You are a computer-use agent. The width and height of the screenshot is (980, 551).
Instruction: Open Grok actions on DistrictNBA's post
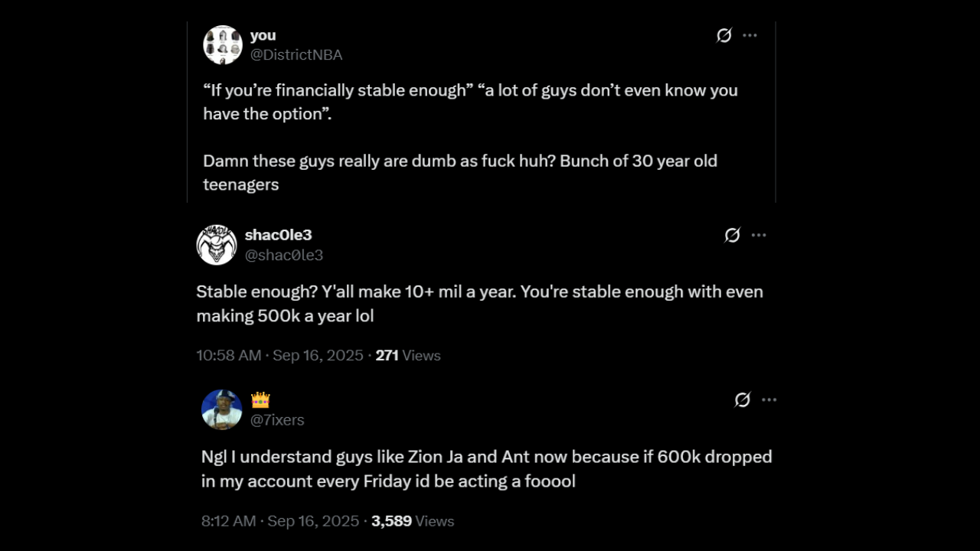tap(724, 35)
